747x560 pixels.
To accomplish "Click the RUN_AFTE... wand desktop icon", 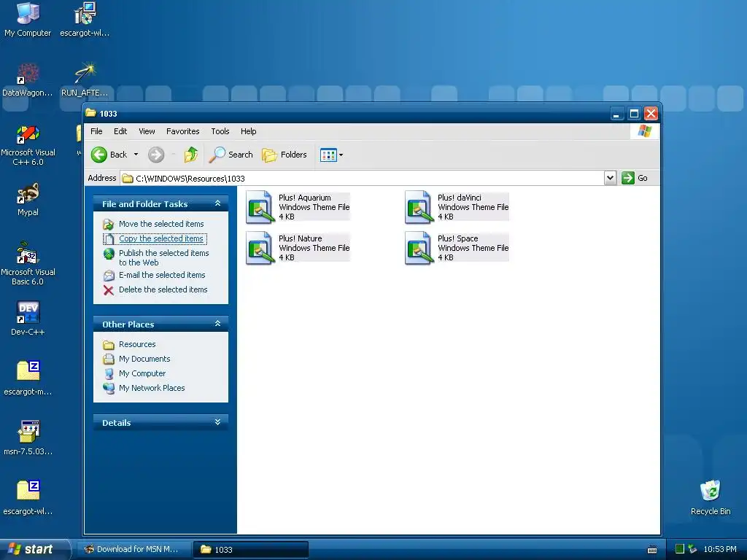I will [x=85, y=79].
